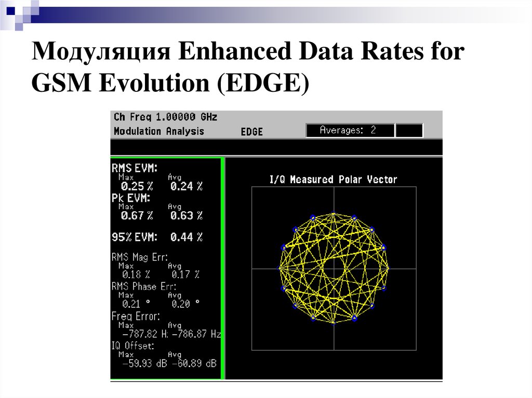The height and width of the screenshot is (398, 532).
Task: Click IQ Offset avg "-60.89 dB"
Action: (x=194, y=363)
